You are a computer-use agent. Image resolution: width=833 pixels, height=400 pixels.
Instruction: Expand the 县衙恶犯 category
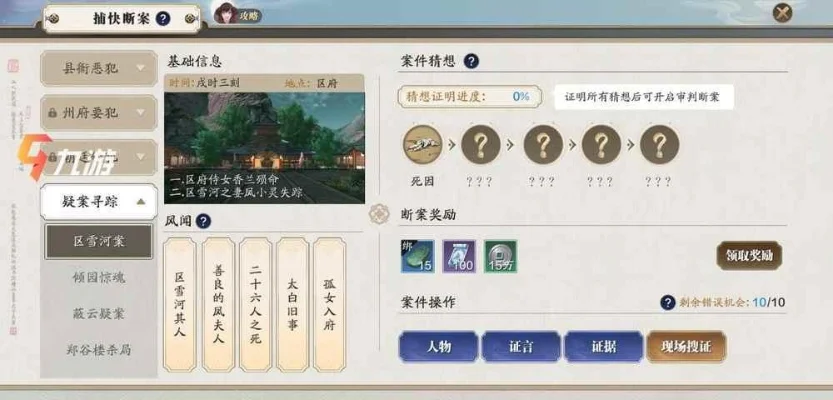99,69
